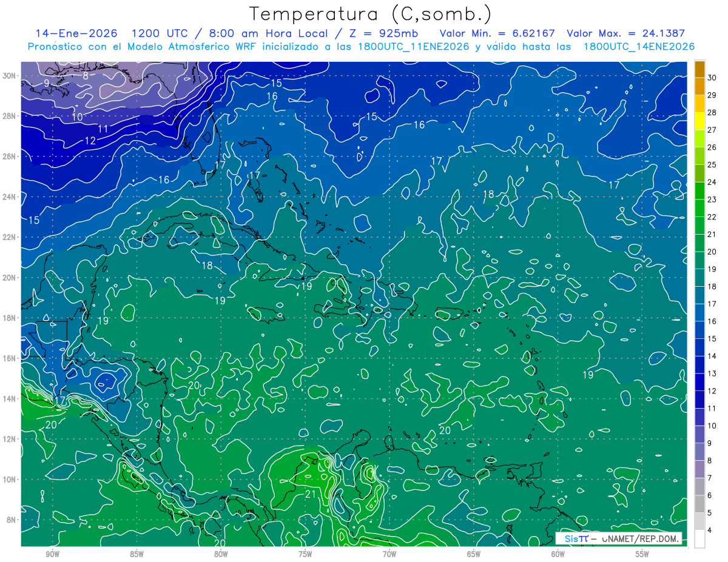
Task: Click the "Valor Min. = 6.62167" value
Action: [497, 33]
